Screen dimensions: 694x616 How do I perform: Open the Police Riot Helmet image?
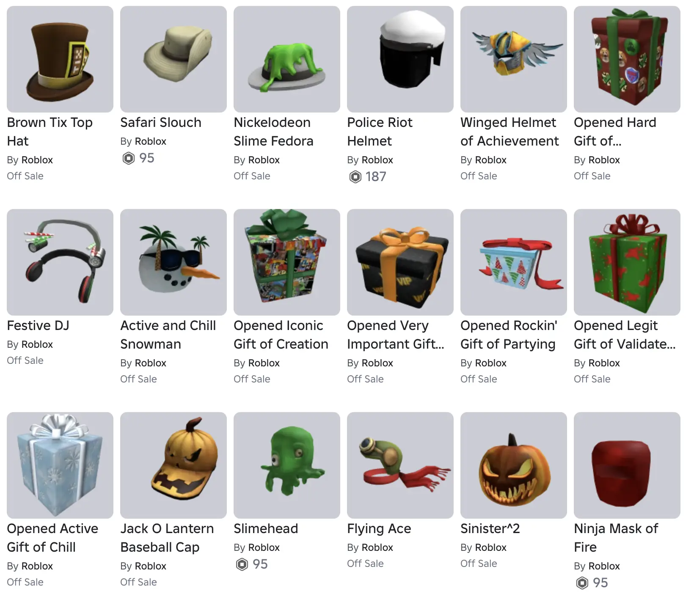tap(400, 59)
